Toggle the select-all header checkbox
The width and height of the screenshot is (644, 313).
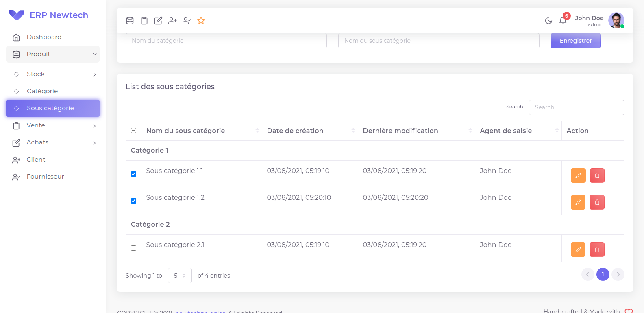133,131
